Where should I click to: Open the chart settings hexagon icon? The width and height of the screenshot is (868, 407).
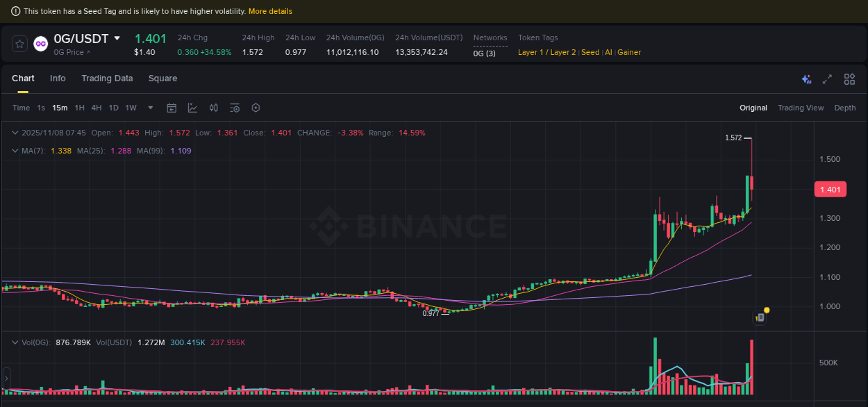255,108
